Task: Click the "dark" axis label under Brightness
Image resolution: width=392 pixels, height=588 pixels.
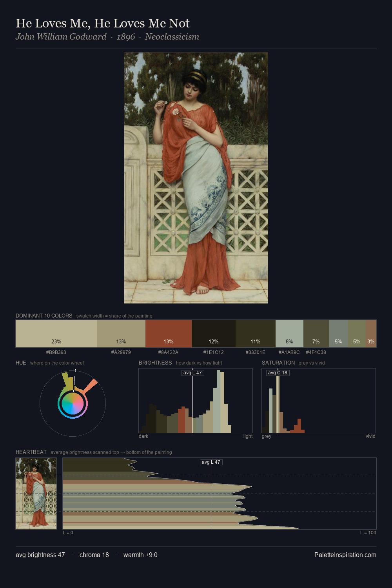Action: click(x=143, y=436)
